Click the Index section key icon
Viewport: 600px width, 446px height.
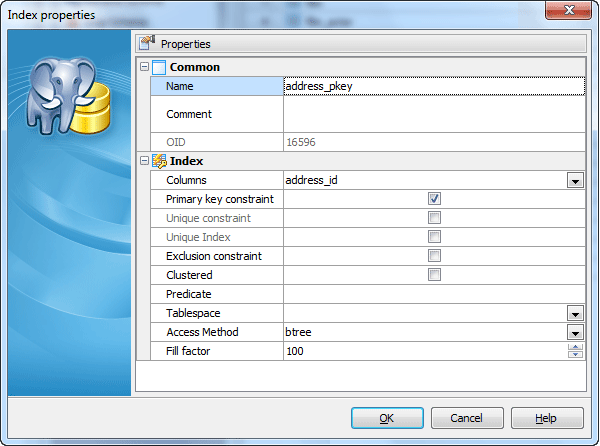159,161
